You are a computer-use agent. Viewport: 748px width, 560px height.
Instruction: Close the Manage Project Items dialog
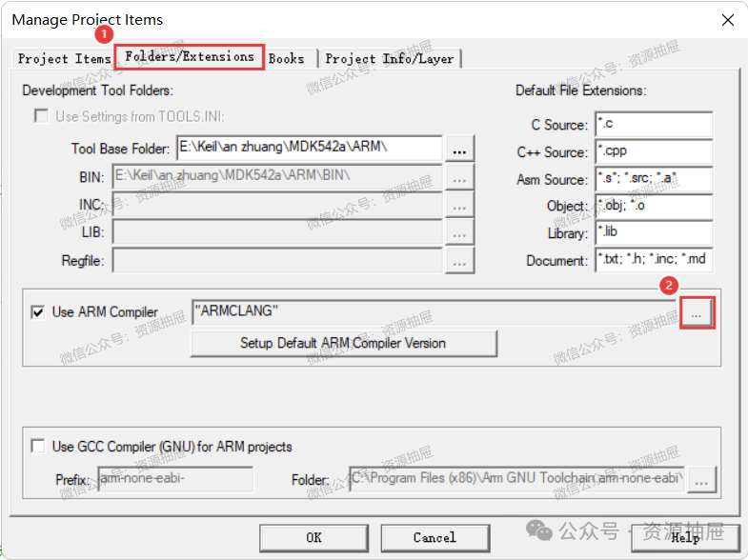[x=727, y=20]
